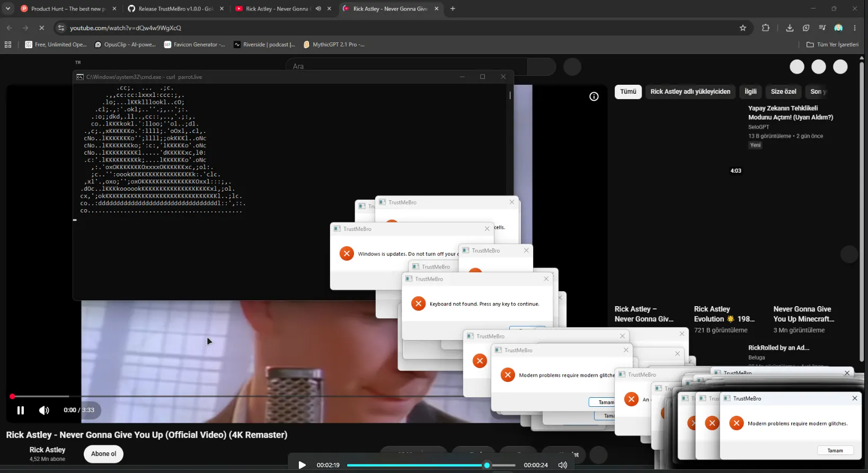868x473 pixels.
Task: Show the video info card icon
Action: (x=594, y=96)
